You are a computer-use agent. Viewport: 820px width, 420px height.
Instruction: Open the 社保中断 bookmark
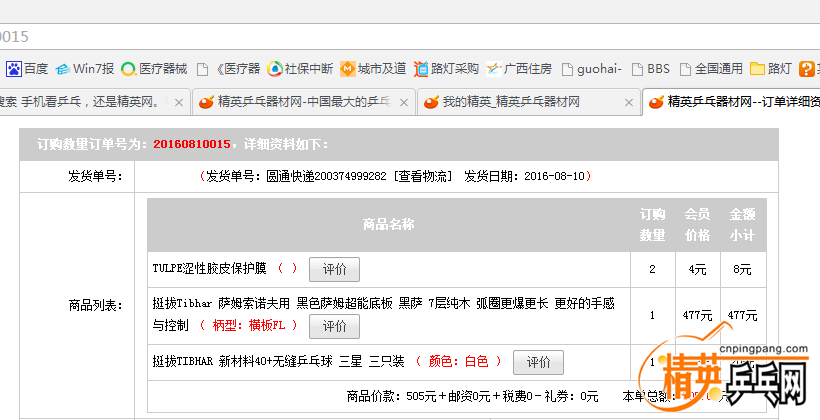pyautogui.click(x=300, y=69)
